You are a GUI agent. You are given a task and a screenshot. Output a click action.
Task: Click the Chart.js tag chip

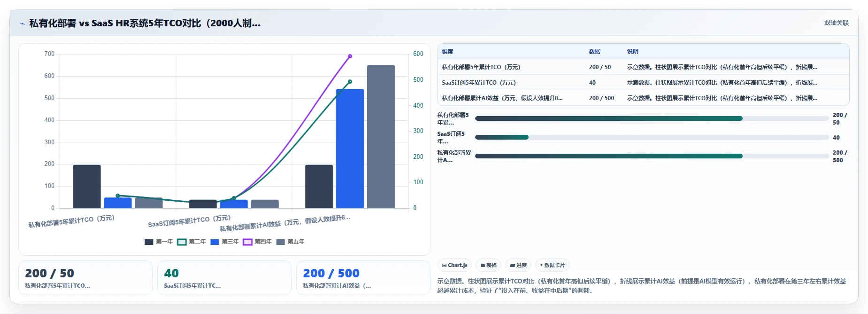pyautogui.click(x=454, y=265)
